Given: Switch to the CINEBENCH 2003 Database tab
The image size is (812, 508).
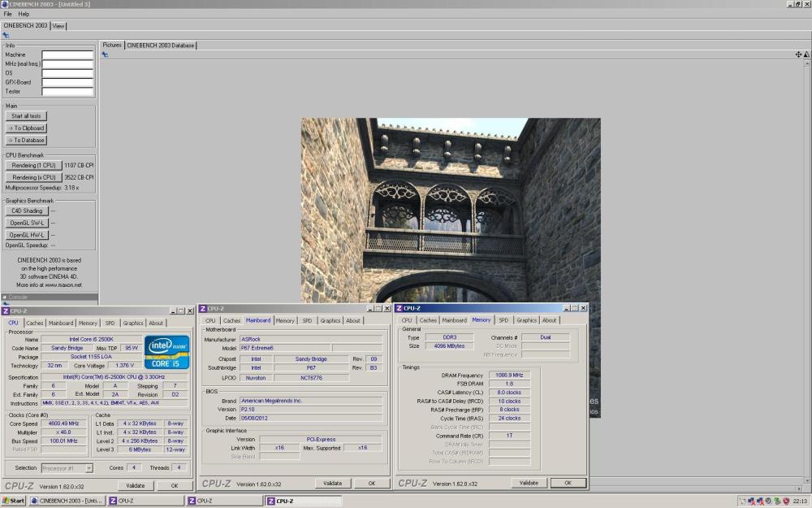Looking at the screenshot, I should (161, 46).
